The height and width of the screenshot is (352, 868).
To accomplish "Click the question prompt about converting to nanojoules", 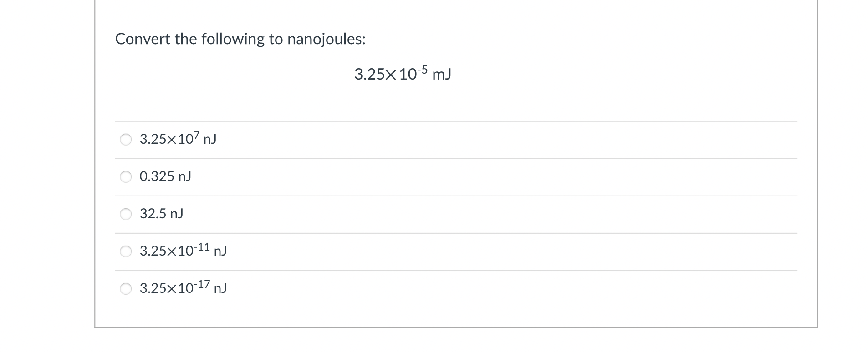I will click(x=240, y=39).
